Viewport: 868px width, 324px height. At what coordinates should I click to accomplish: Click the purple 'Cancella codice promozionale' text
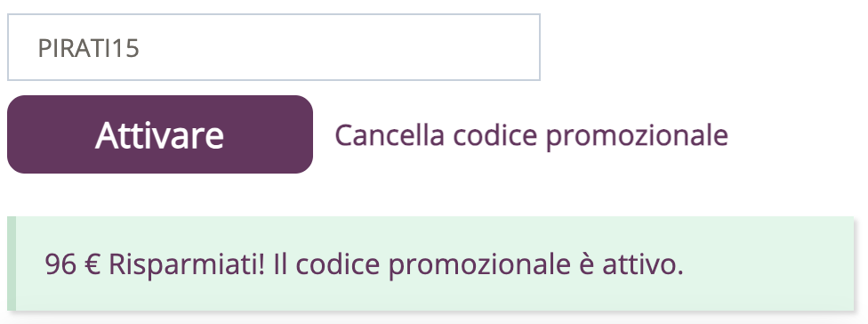[532, 135]
